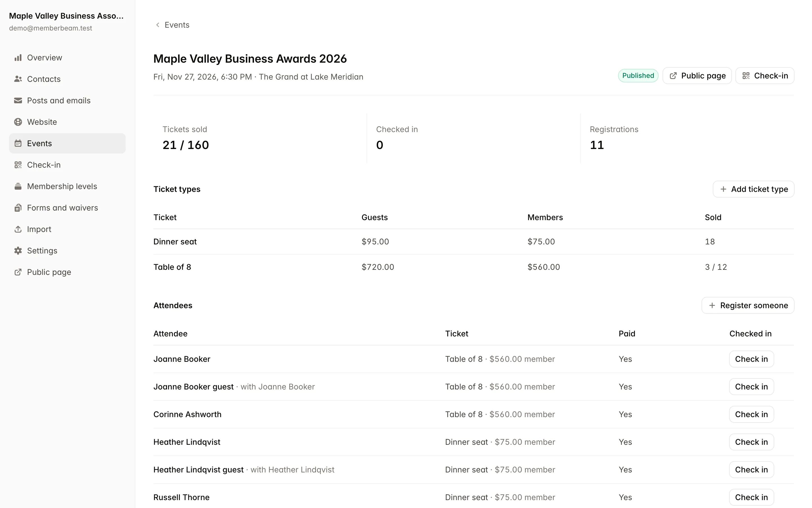Click the Posts and emails envelope icon

18,100
